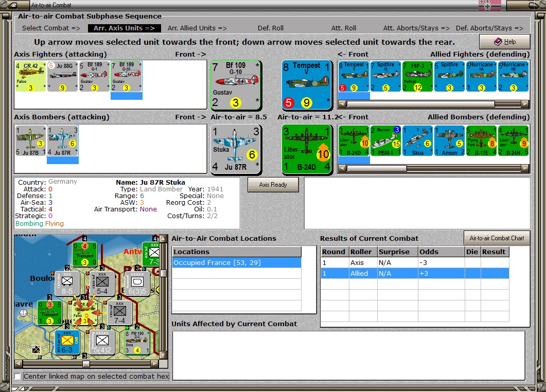Viewport: 546px width, 392px height.
Task: Select the Ju 88G Axis fighter counter
Action: pos(62,76)
